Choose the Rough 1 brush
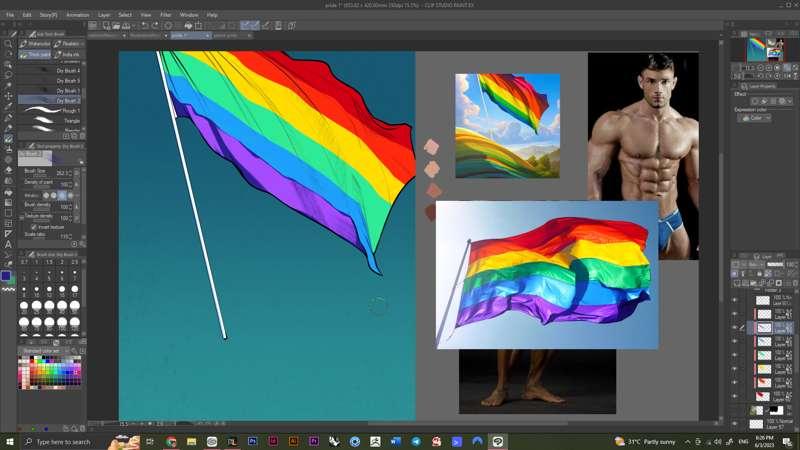Viewport: 800px width, 450px height. click(49, 111)
